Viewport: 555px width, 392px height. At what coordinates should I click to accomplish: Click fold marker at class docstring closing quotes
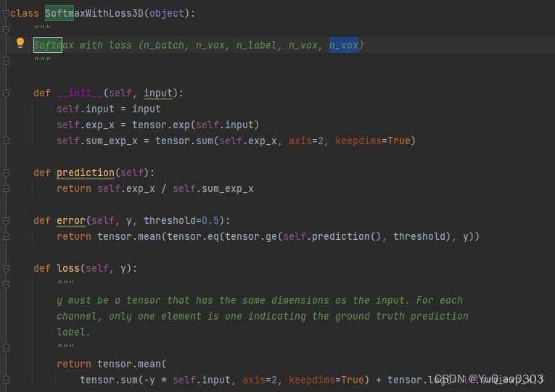[x=6, y=61]
